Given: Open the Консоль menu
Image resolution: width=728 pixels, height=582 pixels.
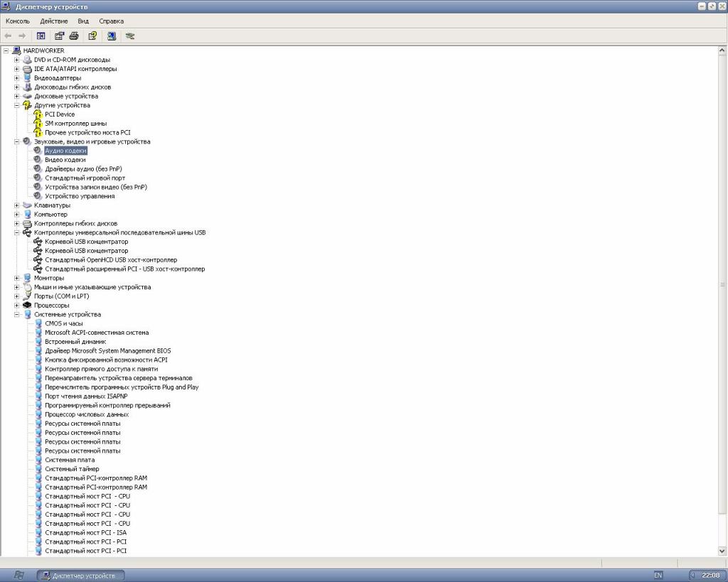Looking at the screenshot, I should [18, 21].
